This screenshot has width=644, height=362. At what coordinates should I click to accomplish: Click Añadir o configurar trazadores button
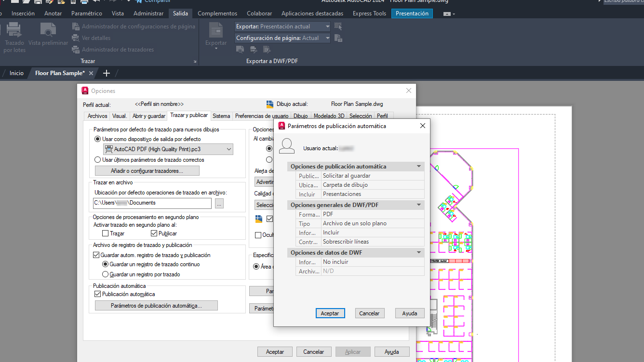pos(147,171)
